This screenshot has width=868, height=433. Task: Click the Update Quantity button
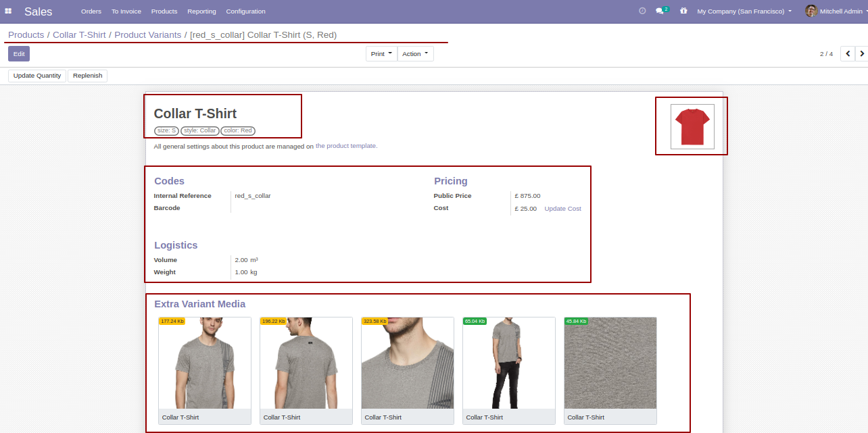[x=37, y=76]
